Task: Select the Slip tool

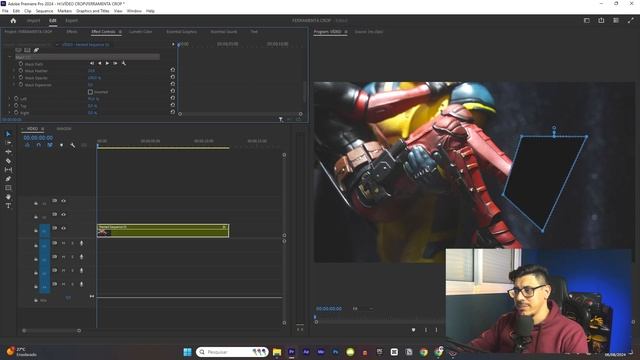Action: click(8, 170)
